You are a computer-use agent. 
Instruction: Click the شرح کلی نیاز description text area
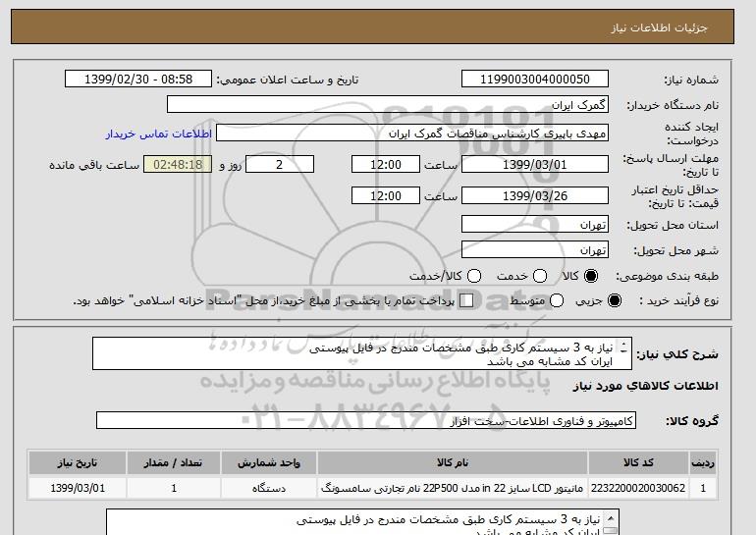362,353
